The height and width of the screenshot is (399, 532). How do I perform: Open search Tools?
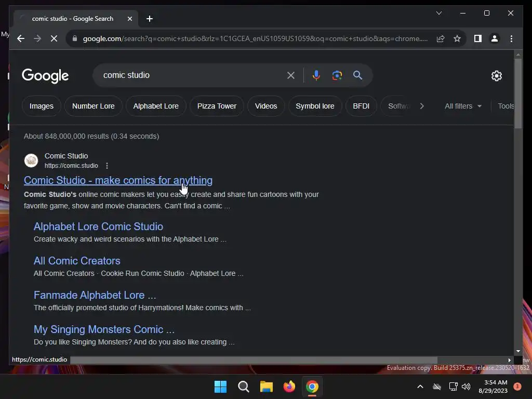pyautogui.click(x=506, y=106)
